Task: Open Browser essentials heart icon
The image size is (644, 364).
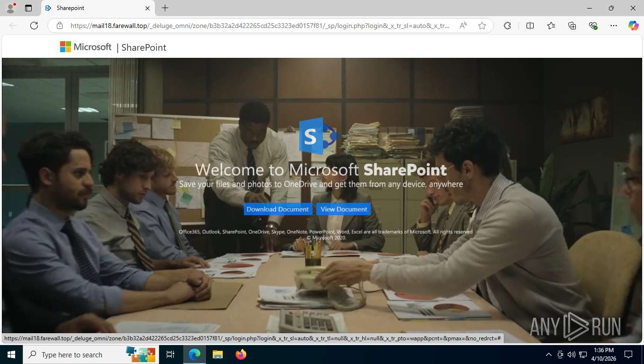Action: [593, 26]
